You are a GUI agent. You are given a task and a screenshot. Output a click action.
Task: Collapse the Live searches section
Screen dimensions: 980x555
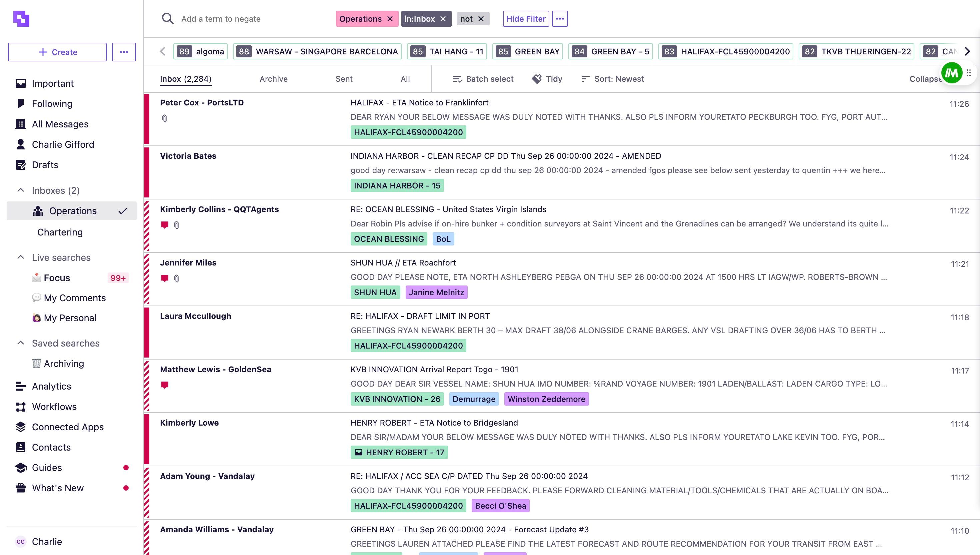tap(21, 257)
